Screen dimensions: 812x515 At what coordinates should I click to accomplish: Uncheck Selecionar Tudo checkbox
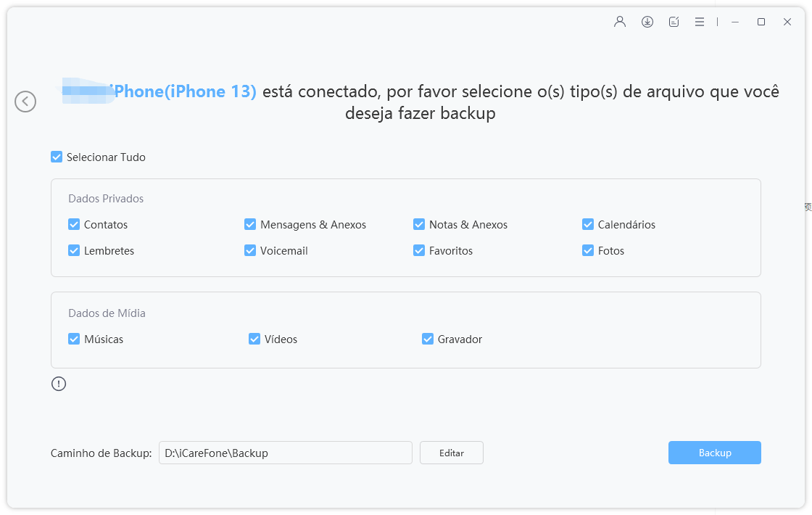pyautogui.click(x=57, y=157)
